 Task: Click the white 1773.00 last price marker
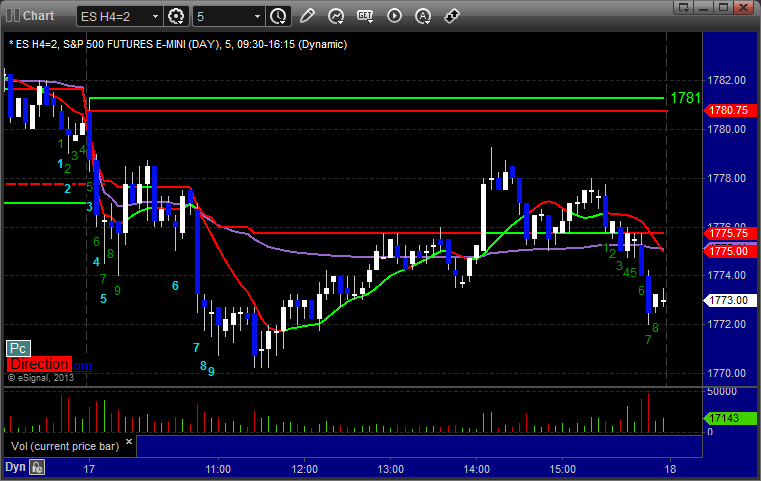tap(729, 300)
